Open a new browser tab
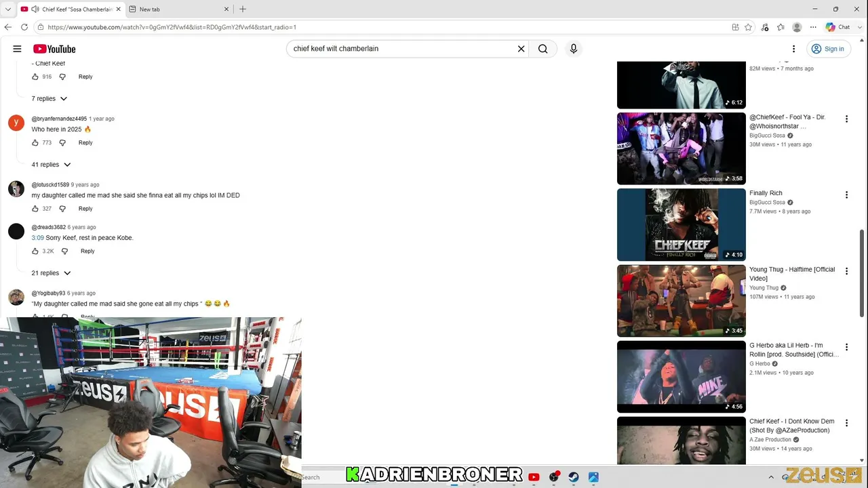This screenshot has height=488, width=868. point(243,9)
